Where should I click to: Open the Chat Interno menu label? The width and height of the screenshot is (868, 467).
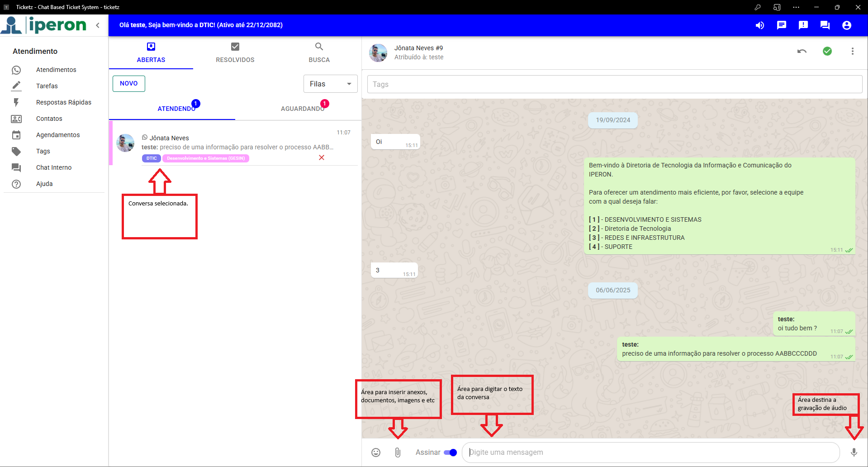[54, 167]
